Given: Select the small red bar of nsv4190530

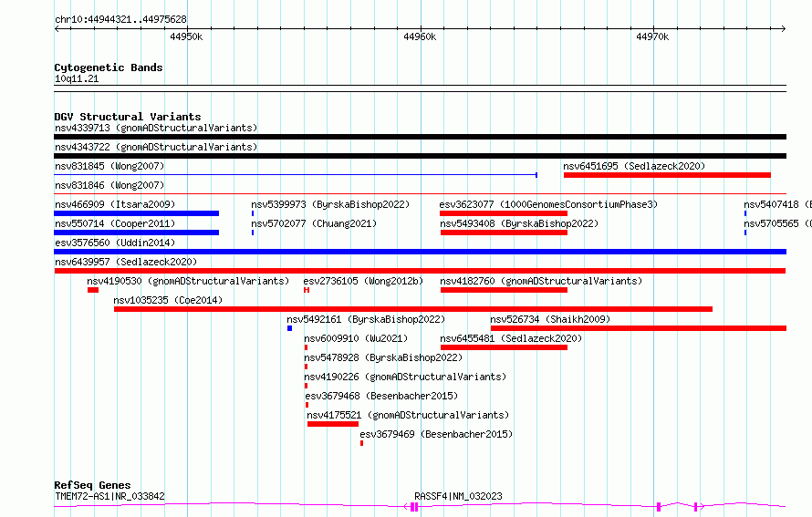Looking at the screenshot, I should pos(93,290).
